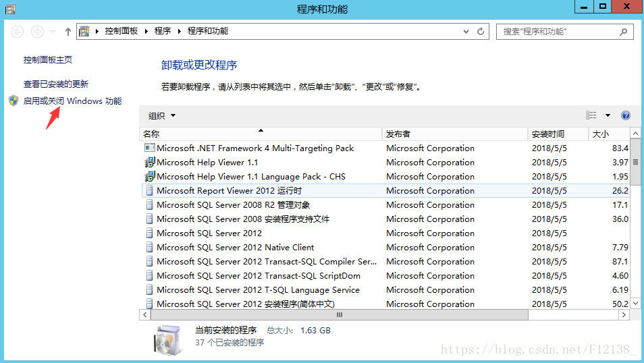
Task: Click the search magnifier icon
Action: point(624,31)
